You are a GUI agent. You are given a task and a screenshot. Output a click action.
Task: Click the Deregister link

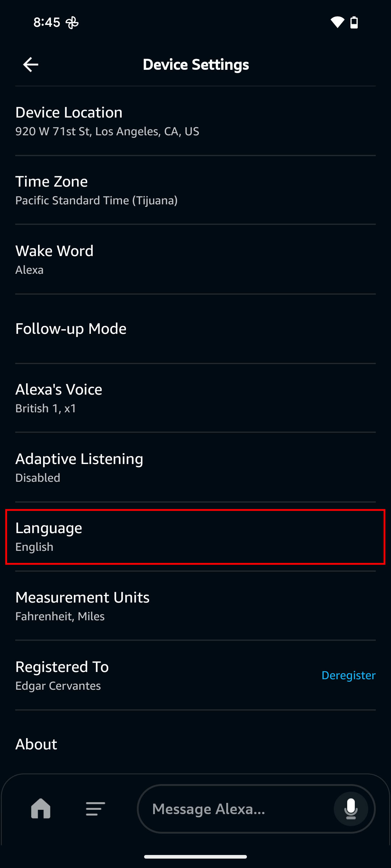point(348,675)
